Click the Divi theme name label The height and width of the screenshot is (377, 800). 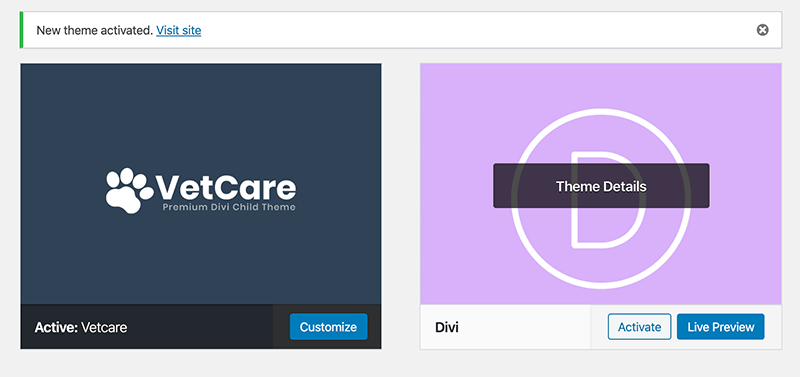(447, 327)
